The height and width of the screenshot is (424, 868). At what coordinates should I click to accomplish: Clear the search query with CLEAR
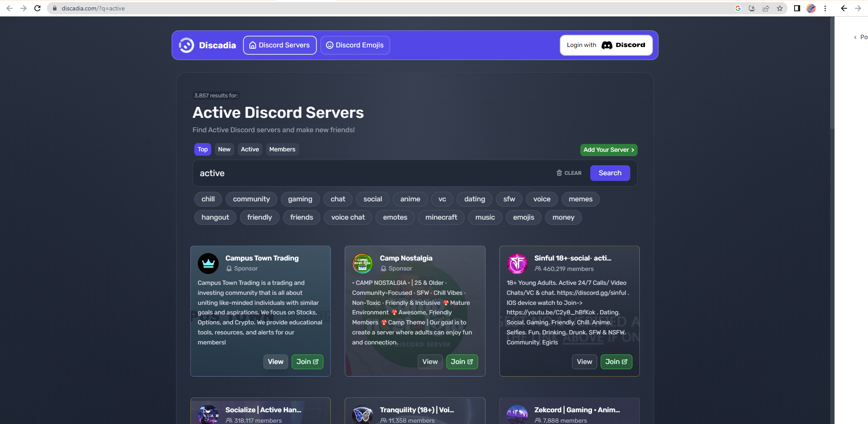(x=569, y=173)
